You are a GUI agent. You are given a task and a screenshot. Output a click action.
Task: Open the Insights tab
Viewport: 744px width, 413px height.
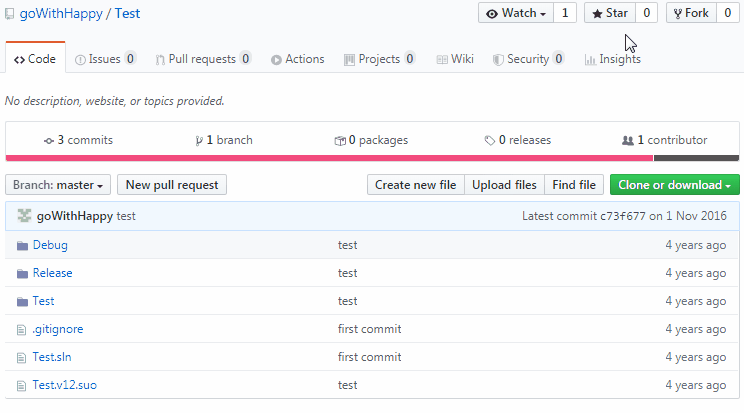click(x=613, y=59)
